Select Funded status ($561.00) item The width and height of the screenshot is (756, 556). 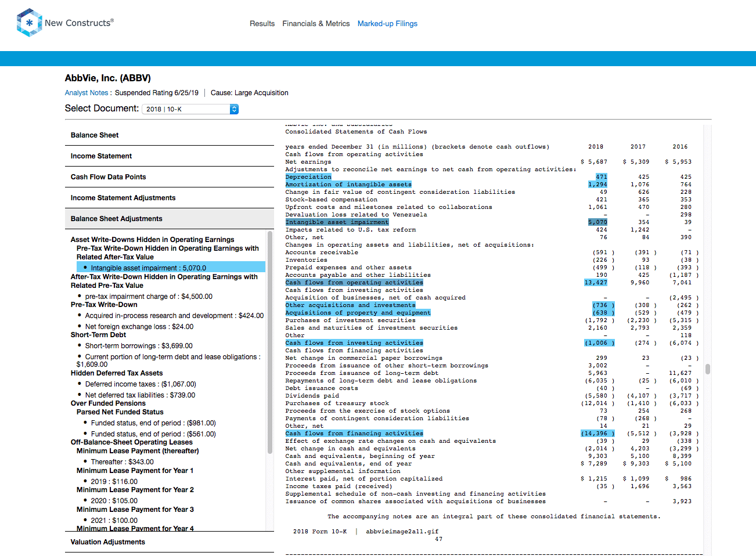153,434
